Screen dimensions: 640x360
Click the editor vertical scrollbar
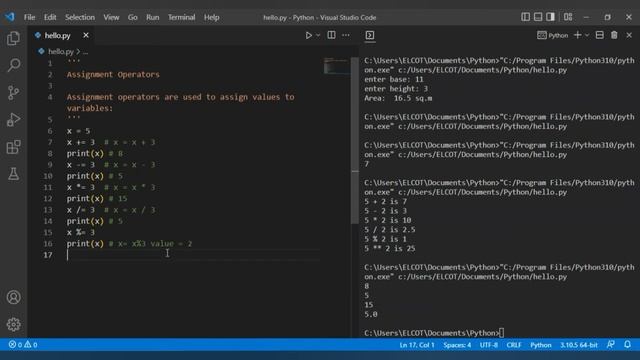coord(355,140)
